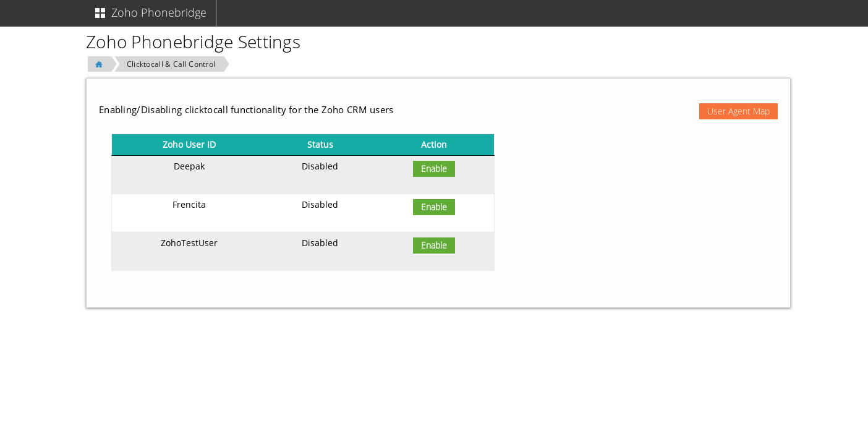Screen dimensions: 868x444
Task: Select Clicktocall & Call Control breadcrumb
Action: (171, 64)
